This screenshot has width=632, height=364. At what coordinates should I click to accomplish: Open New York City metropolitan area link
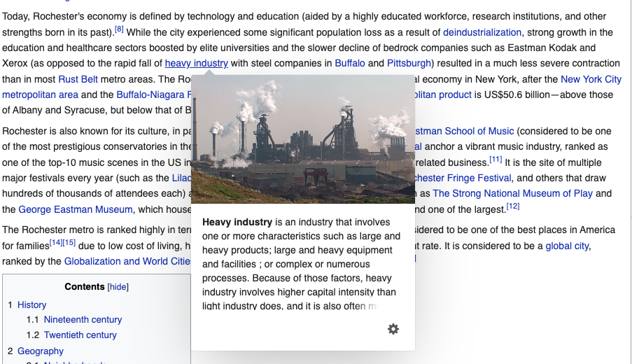click(591, 79)
